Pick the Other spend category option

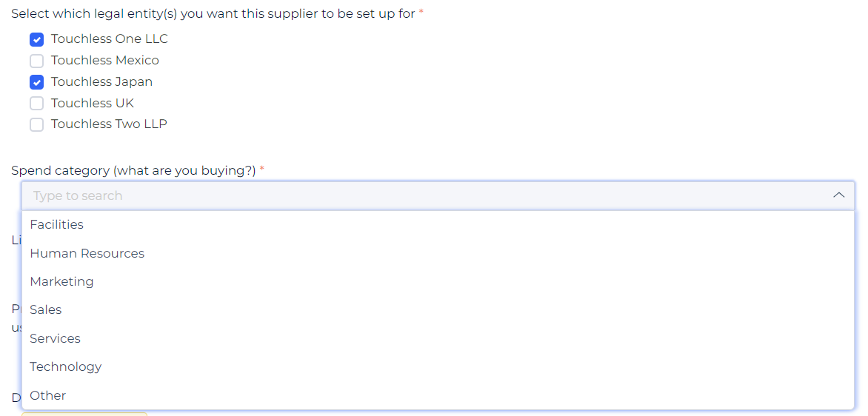click(x=48, y=395)
